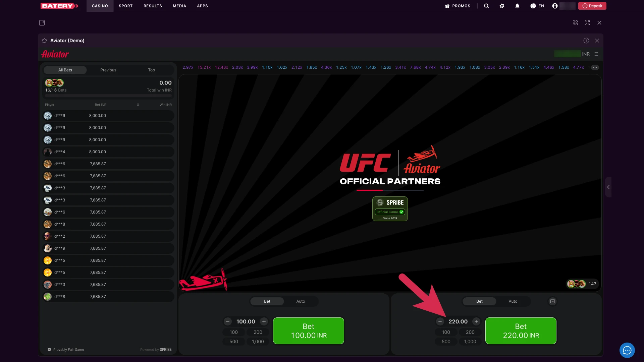The height and width of the screenshot is (362, 644).
Task: Click the Powered by Spribe label
Action: click(156, 350)
